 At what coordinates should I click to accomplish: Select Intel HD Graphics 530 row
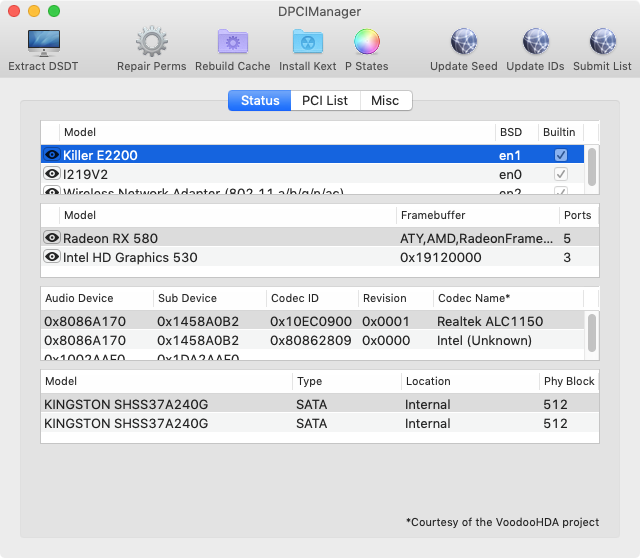(x=320, y=257)
